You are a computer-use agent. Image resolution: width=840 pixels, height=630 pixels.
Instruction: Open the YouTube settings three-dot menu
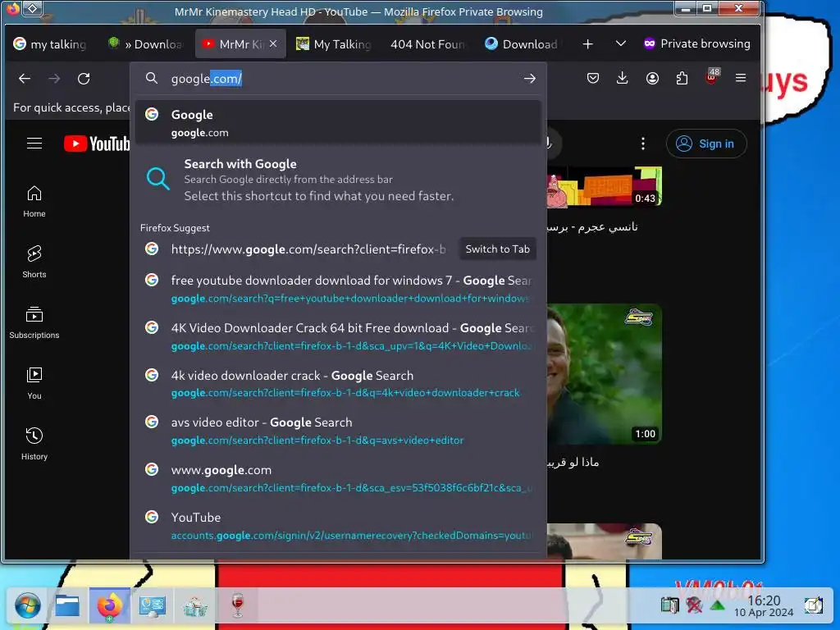tap(643, 144)
